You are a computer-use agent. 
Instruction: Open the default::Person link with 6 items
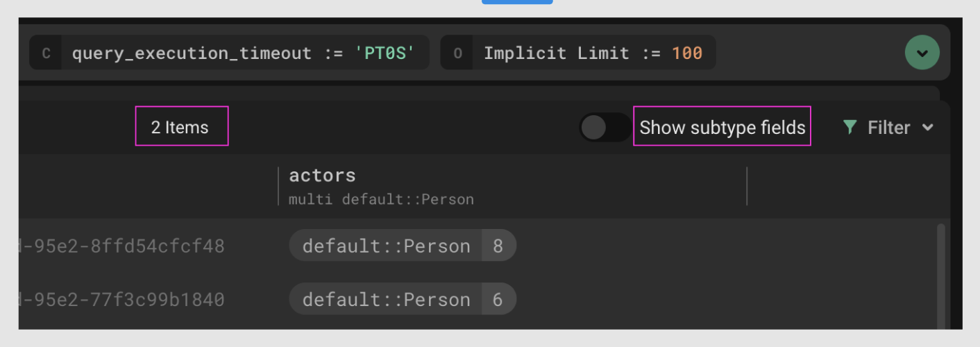coord(386,299)
